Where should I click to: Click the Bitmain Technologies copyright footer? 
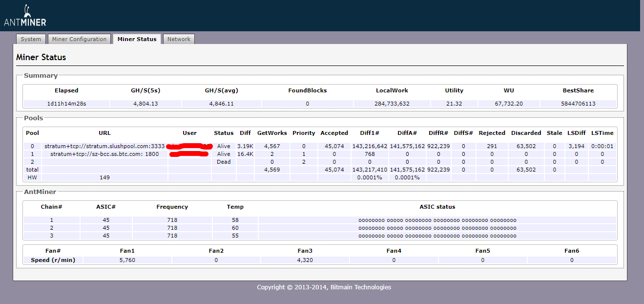click(x=324, y=287)
